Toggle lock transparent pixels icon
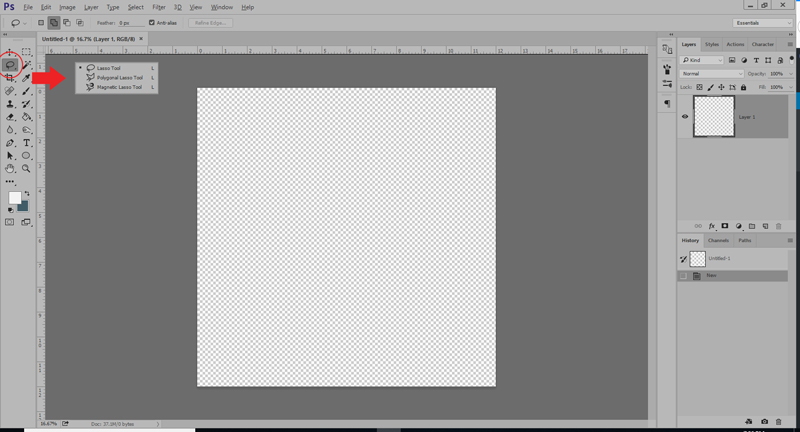 pos(699,87)
